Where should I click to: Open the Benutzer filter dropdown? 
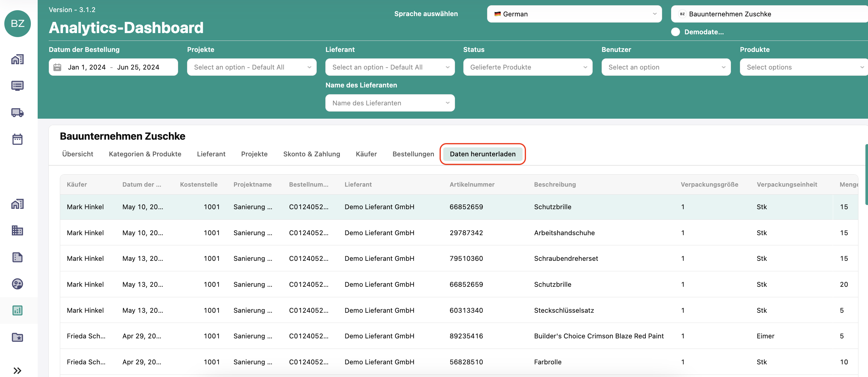(x=666, y=67)
